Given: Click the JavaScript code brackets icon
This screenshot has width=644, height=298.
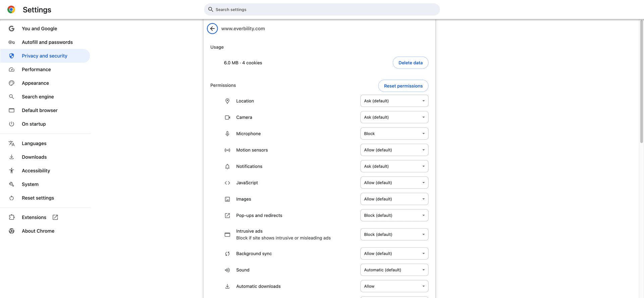Looking at the screenshot, I should pyautogui.click(x=227, y=183).
